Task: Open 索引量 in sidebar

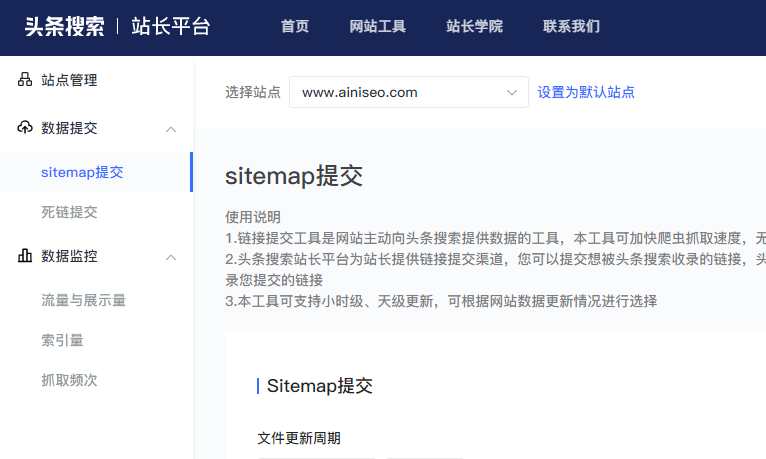Action: pyautogui.click(x=62, y=340)
